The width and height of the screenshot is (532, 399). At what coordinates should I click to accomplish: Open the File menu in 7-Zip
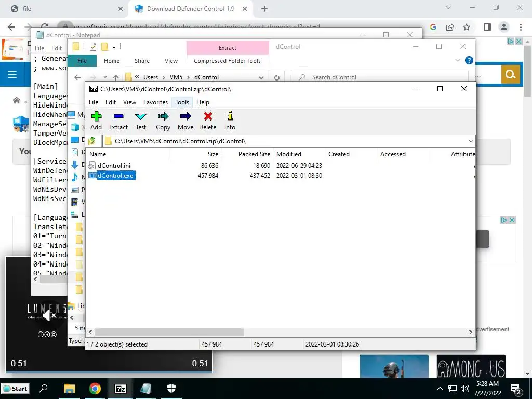[x=94, y=102]
